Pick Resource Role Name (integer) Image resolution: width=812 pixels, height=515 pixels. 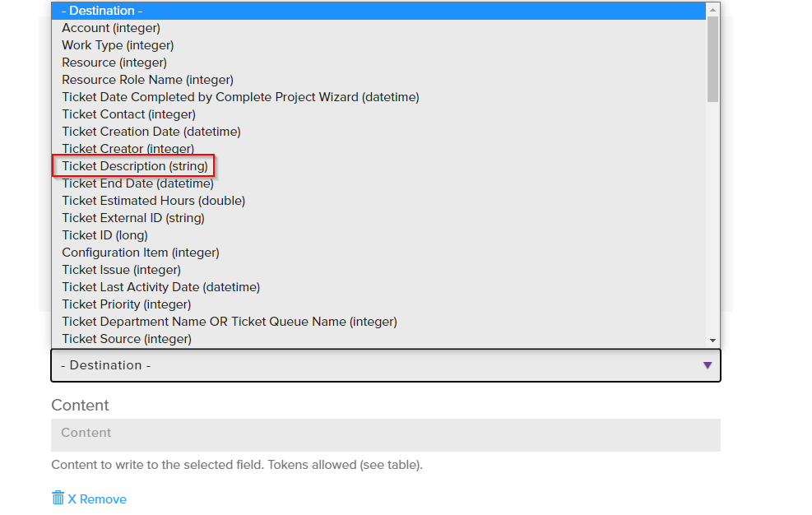147,80
